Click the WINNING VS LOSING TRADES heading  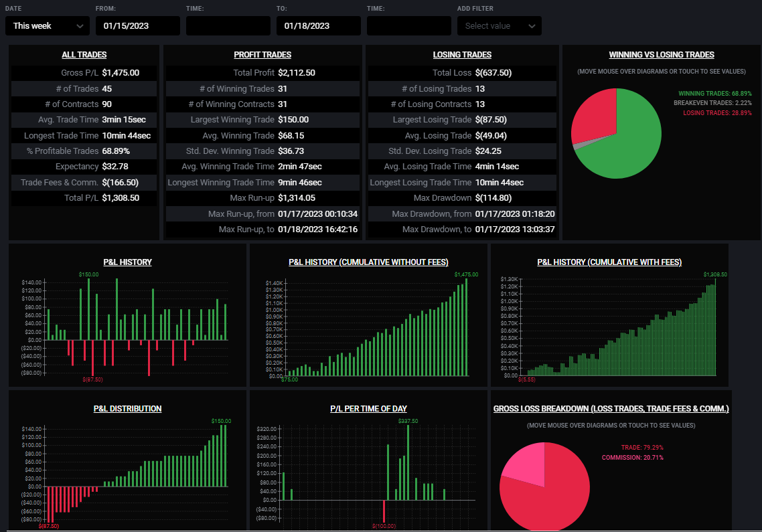(662, 55)
